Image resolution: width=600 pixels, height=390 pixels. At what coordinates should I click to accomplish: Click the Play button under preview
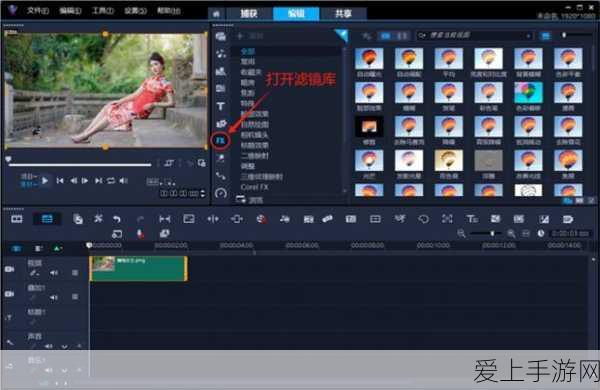click(x=45, y=181)
